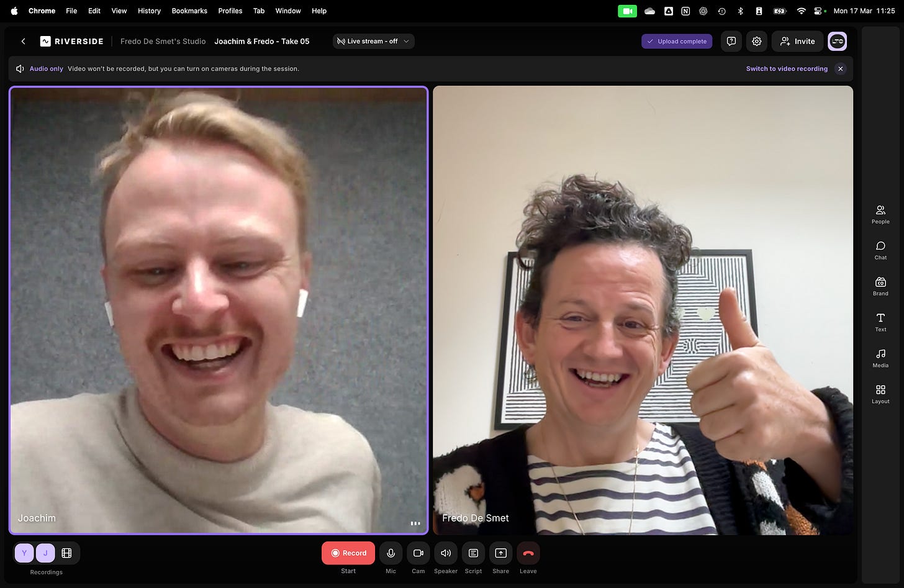Open the Bookmarks menu
The width and height of the screenshot is (904, 588).
(x=189, y=11)
